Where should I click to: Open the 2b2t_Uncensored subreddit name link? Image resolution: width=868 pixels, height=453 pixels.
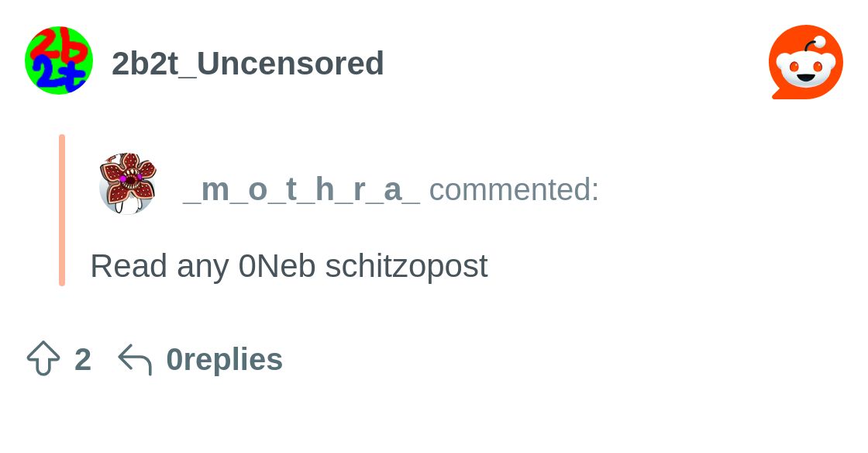tap(247, 64)
